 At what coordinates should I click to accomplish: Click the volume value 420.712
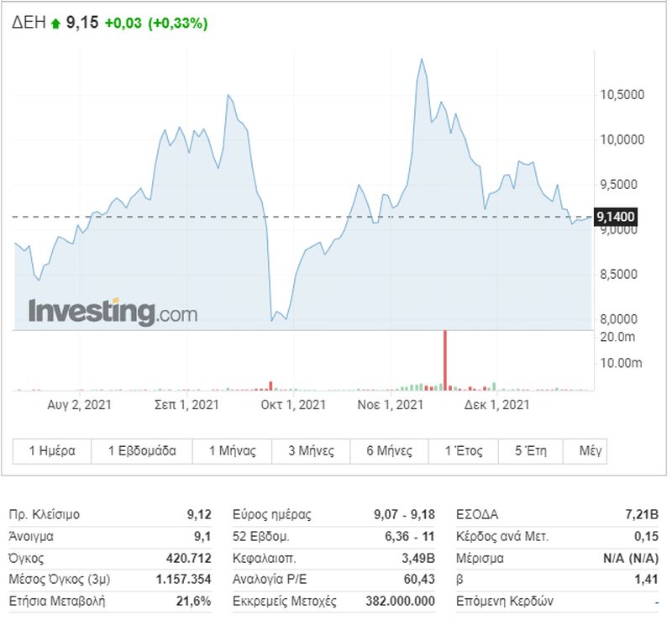(x=189, y=559)
